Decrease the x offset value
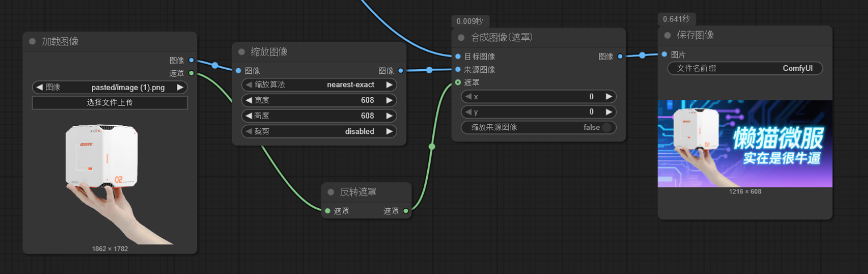The width and height of the screenshot is (868, 274). (468, 96)
